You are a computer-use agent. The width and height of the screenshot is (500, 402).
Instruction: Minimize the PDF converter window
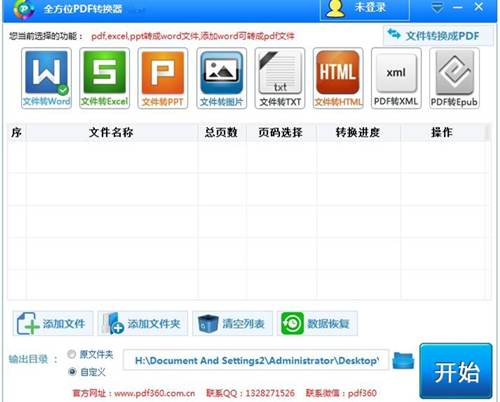coord(458,7)
